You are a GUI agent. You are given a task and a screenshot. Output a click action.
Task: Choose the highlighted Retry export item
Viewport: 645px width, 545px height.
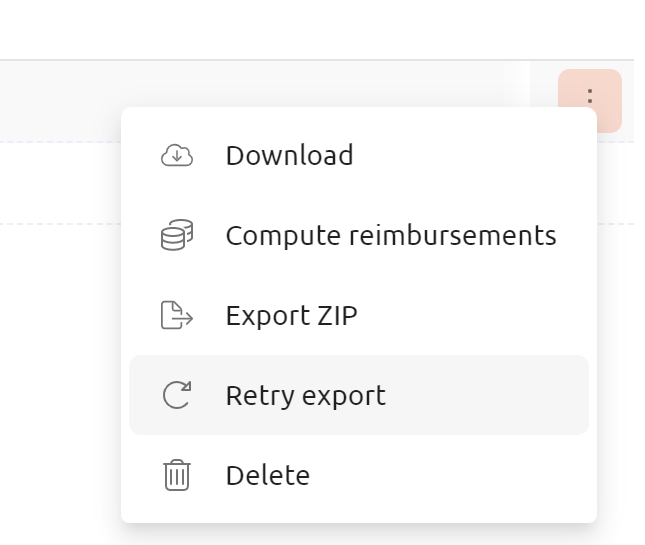tap(359, 395)
